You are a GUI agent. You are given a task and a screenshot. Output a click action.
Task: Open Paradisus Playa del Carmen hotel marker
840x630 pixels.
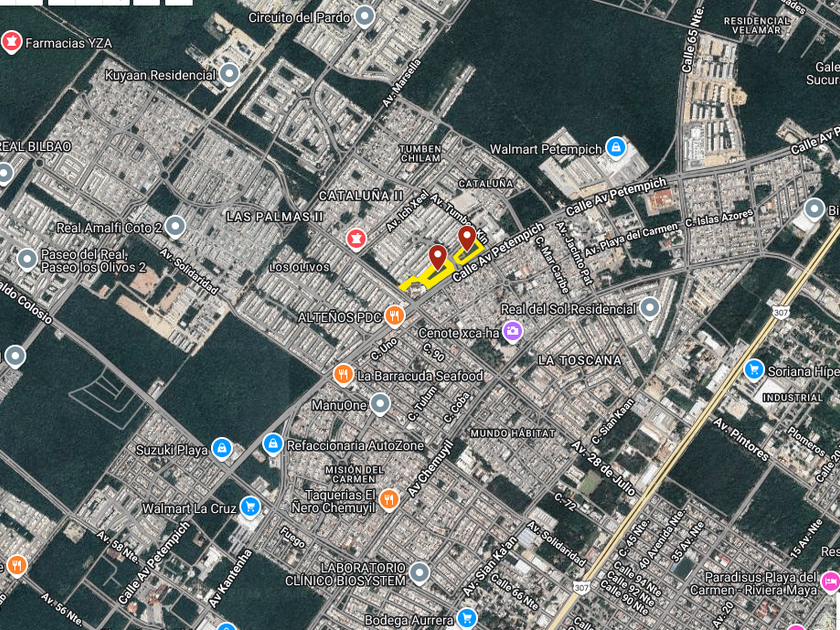(x=829, y=582)
